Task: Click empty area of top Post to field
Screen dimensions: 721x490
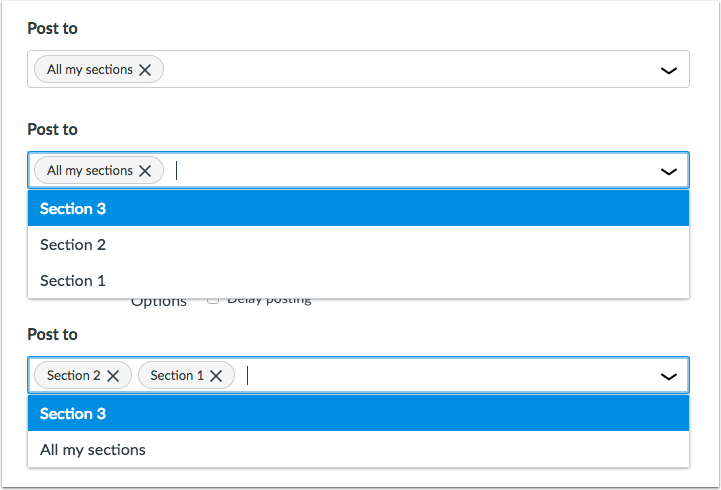Action: click(x=400, y=70)
